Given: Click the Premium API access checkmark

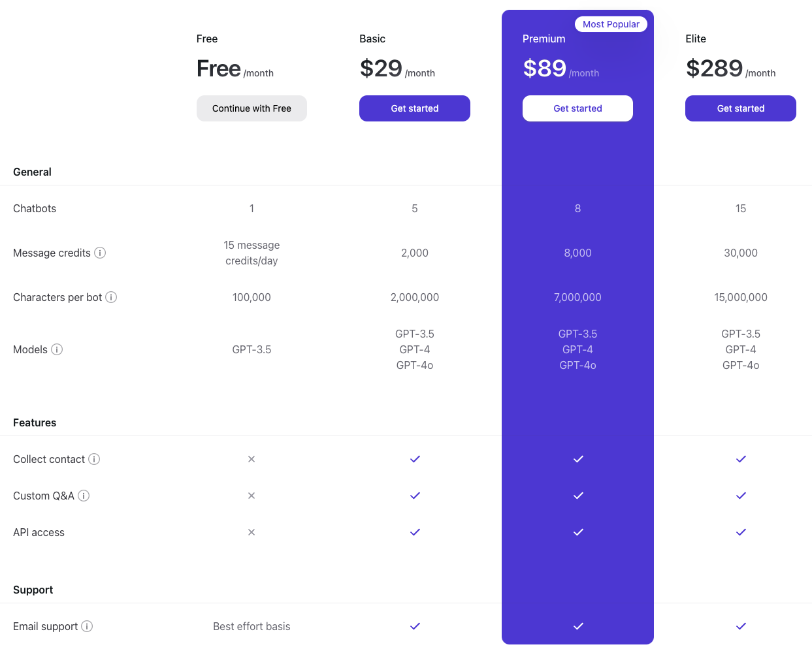Looking at the screenshot, I should [577, 532].
